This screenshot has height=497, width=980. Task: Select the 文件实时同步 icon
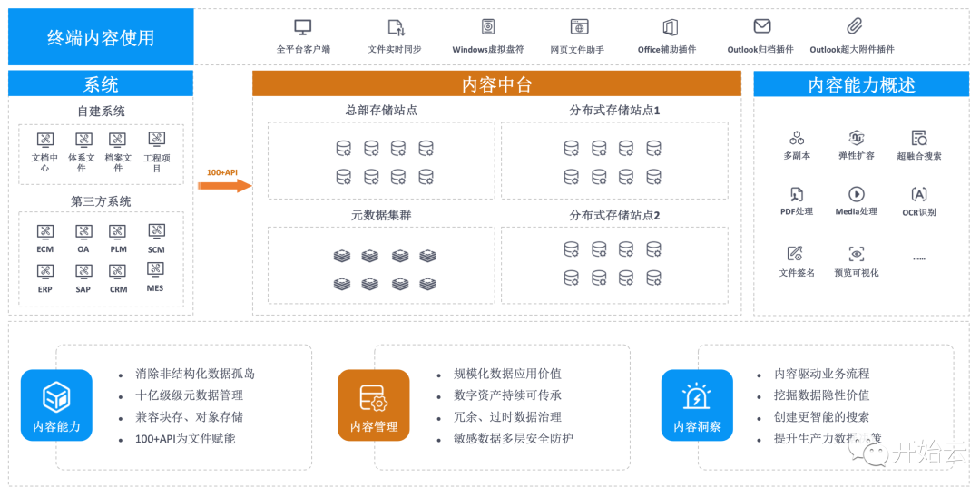click(396, 27)
